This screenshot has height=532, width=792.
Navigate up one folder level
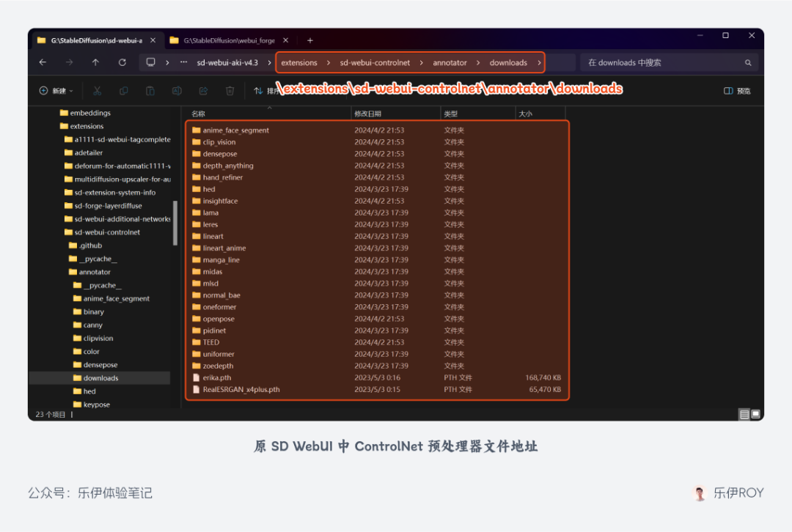[95, 62]
